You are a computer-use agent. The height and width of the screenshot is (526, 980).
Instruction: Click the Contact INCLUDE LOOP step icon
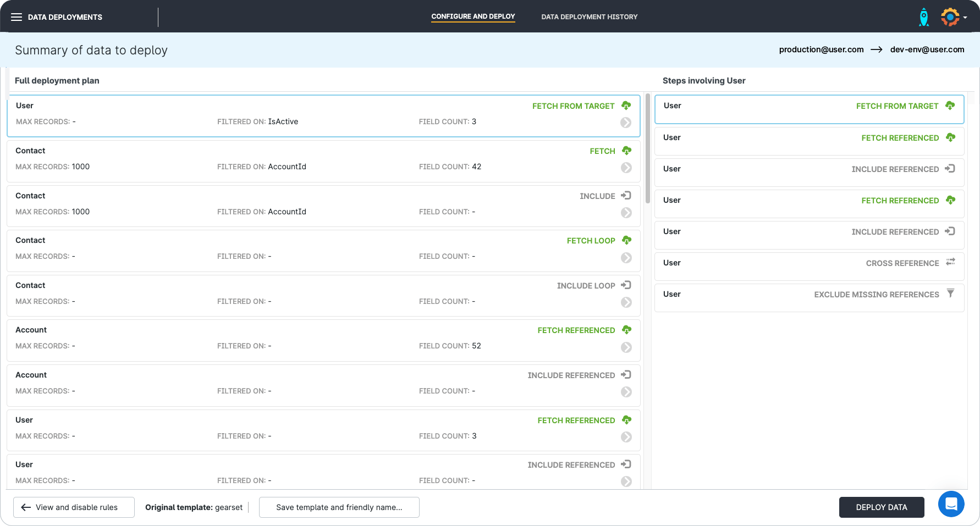(x=626, y=285)
